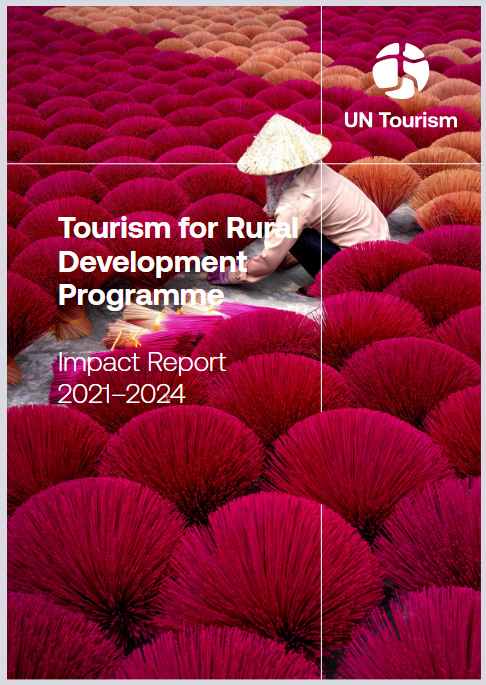The image size is (486, 685).
Task: Click the UN Tourism globe logo
Action: pyautogui.click(x=400, y=71)
